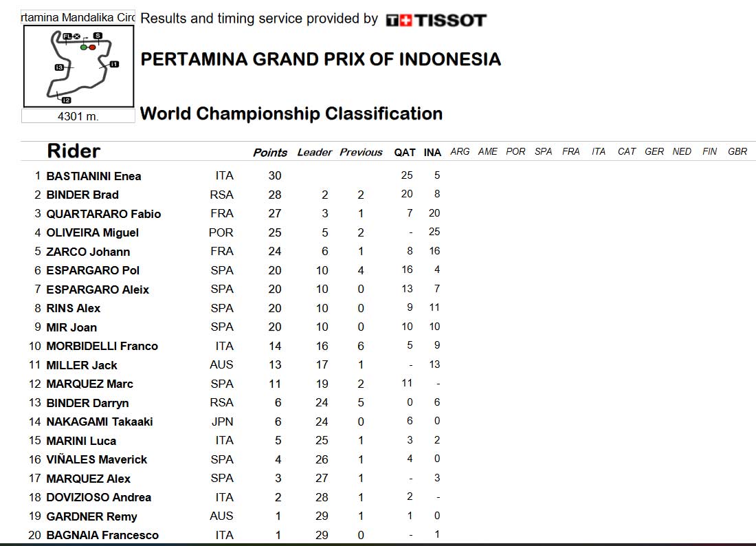This screenshot has height=546, width=756.
Task: Click the 4301 m. track length label
Action: pos(78,116)
